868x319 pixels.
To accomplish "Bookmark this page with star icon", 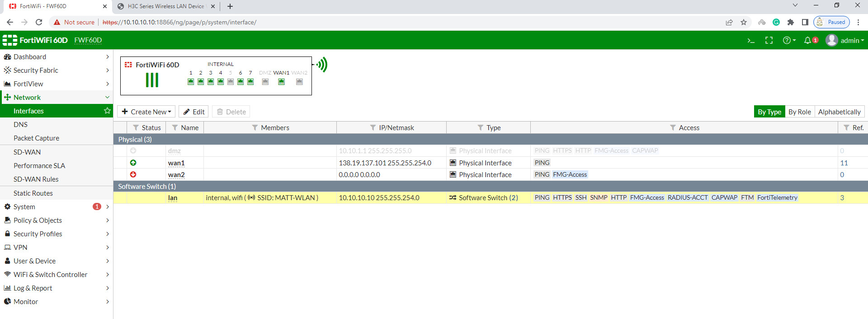I will 744,22.
